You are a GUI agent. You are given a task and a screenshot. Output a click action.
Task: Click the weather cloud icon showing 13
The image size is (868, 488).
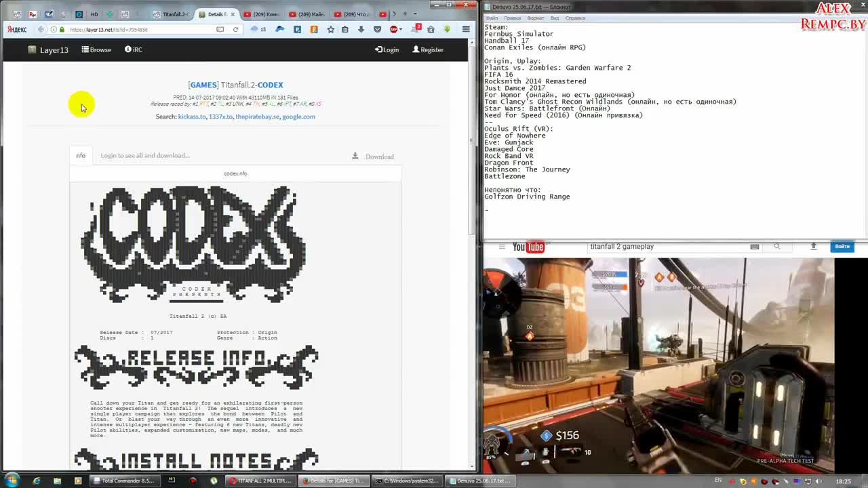pyautogui.click(x=258, y=29)
